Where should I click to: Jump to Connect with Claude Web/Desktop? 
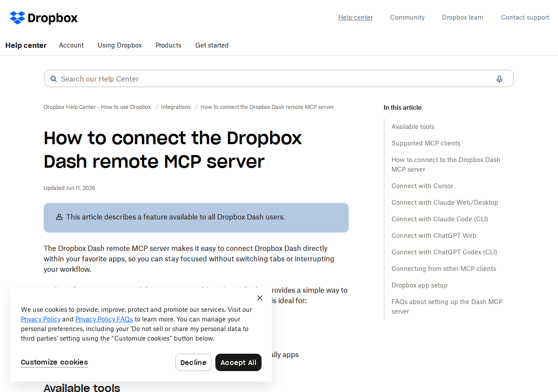pos(445,203)
